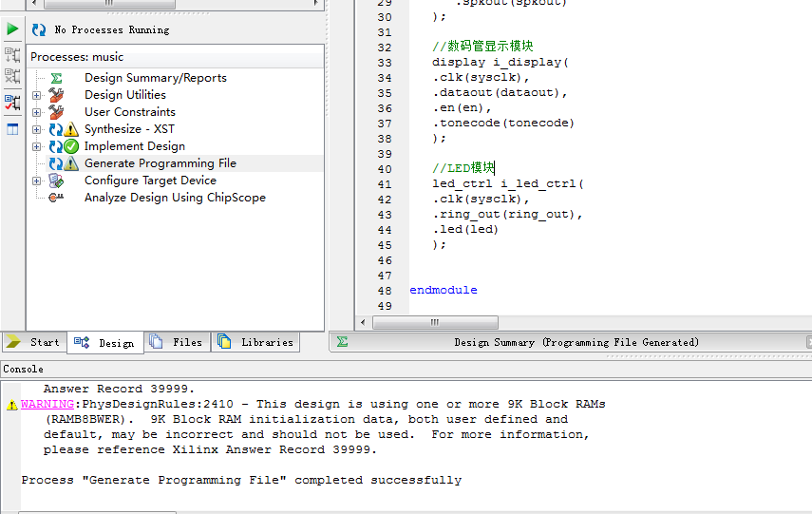Click the blue panel layout icon

(12, 129)
